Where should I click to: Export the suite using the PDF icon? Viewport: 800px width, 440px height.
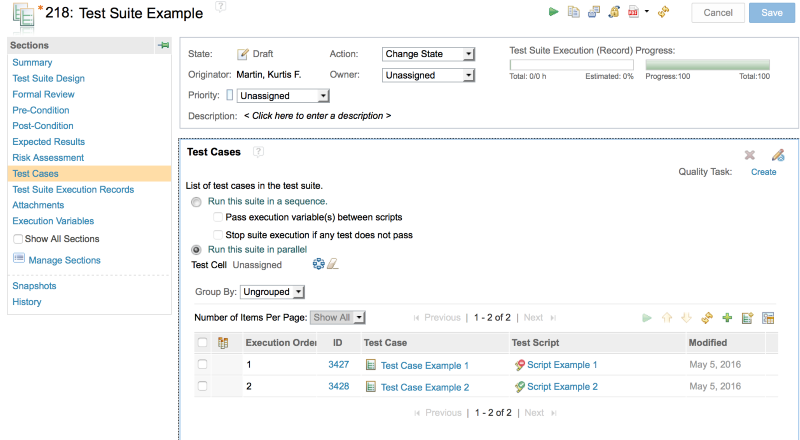[x=633, y=12]
